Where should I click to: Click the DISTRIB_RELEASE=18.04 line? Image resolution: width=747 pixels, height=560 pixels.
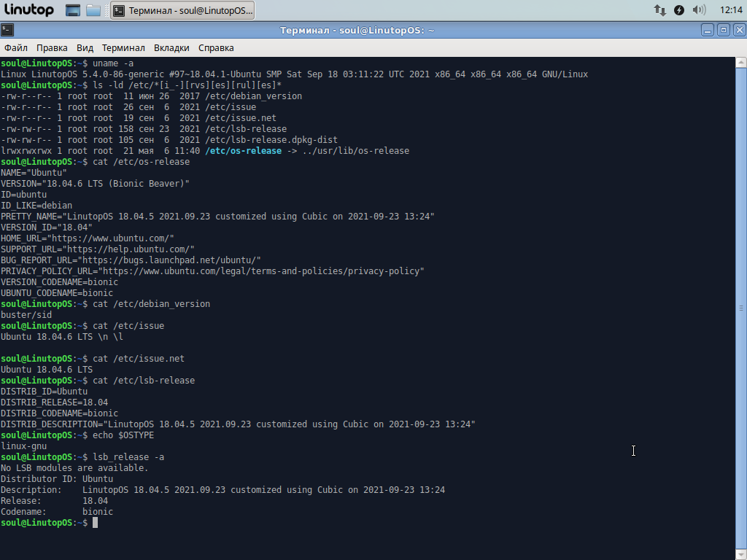tap(54, 402)
